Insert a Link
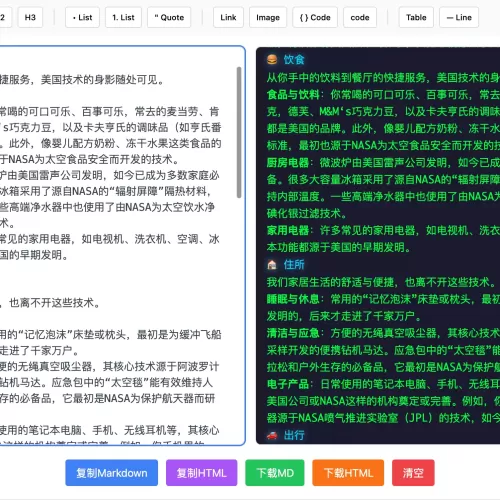Screen dimensions: 500x500 pyautogui.click(x=228, y=17)
